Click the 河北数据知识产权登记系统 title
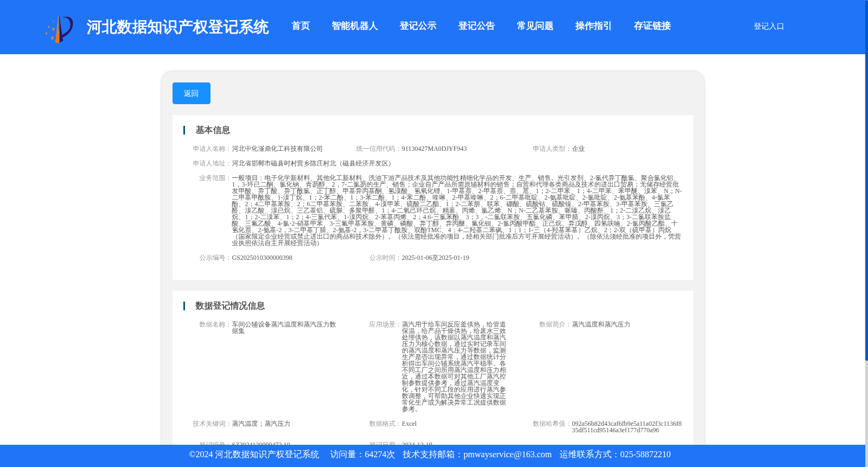 (x=177, y=27)
